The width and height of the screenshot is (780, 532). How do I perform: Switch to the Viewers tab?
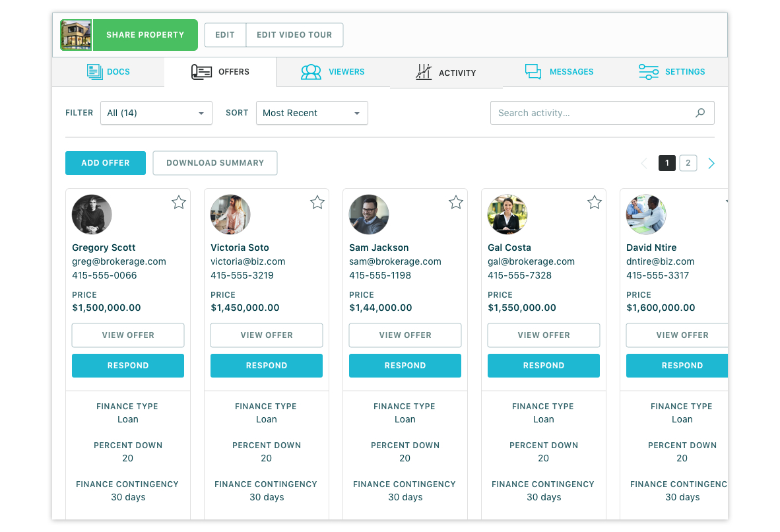333,72
